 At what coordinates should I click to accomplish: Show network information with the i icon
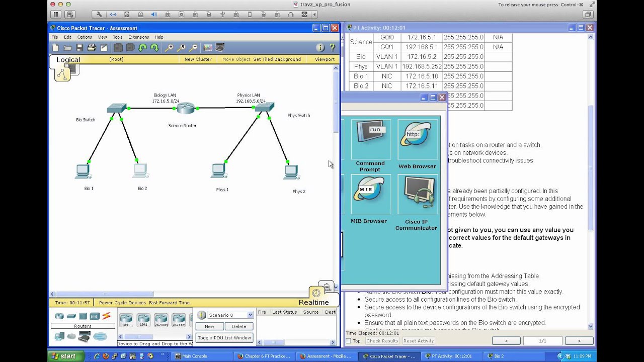pyautogui.click(x=320, y=48)
